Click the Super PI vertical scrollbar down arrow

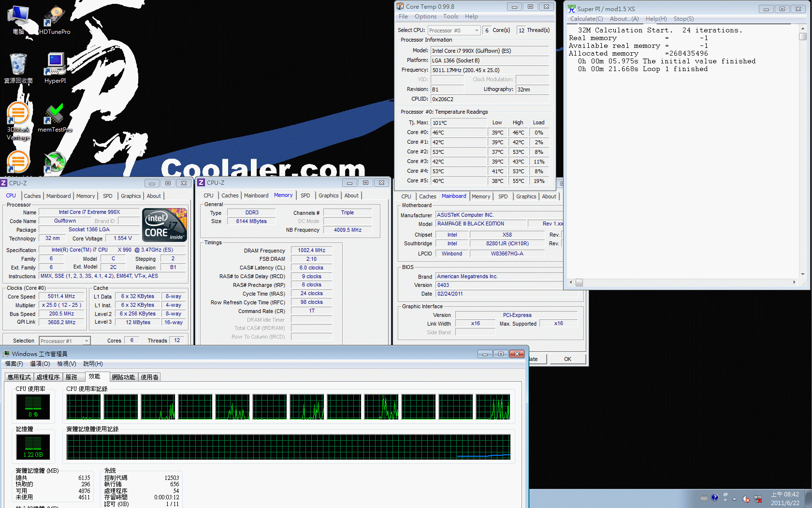coord(803,274)
